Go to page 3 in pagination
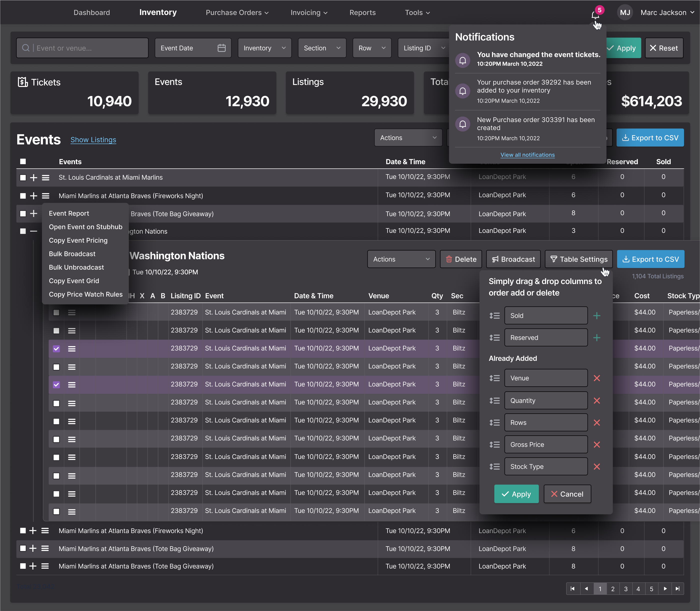 click(x=626, y=589)
